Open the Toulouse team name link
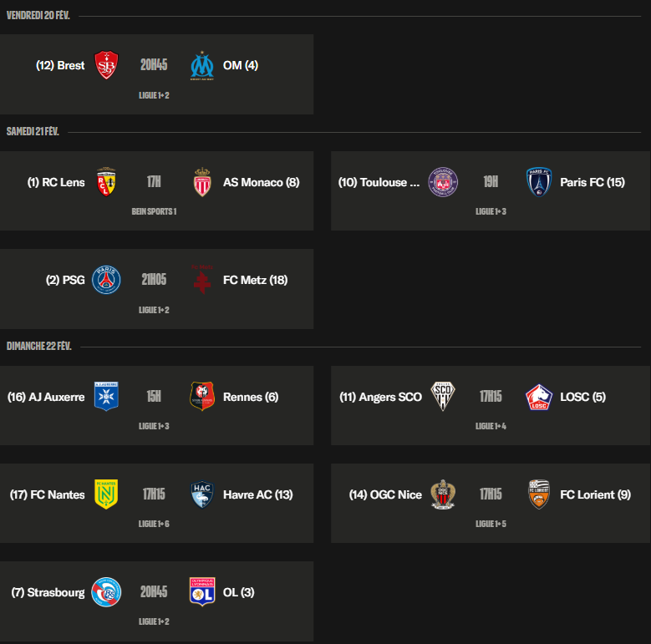This screenshot has height=644, width=651. pyautogui.click(x=379, y=182)
